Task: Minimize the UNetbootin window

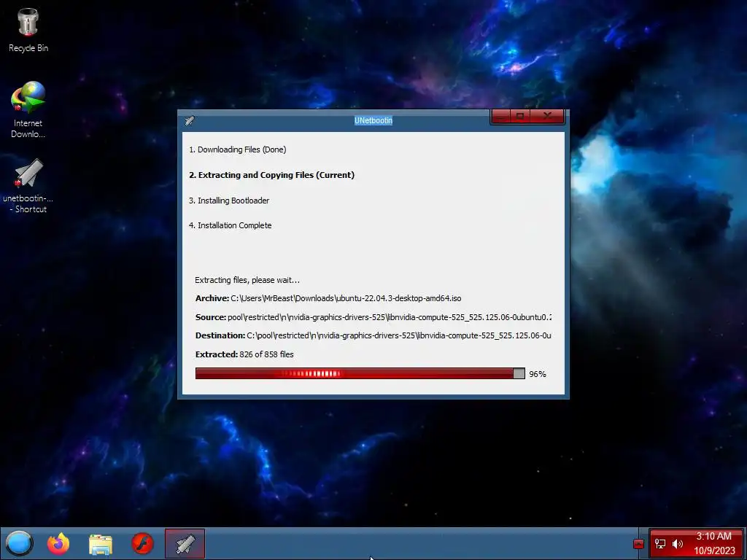Action: 500,116
